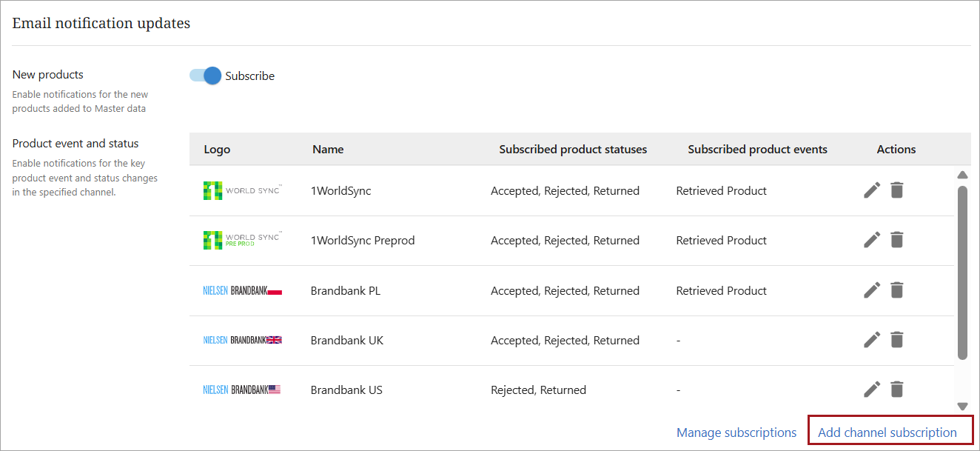This screenshot has height=451, width=980.
Task: Toggle the New products Subscribe switch
Action: pyautogui.click(x=205, y=76)
